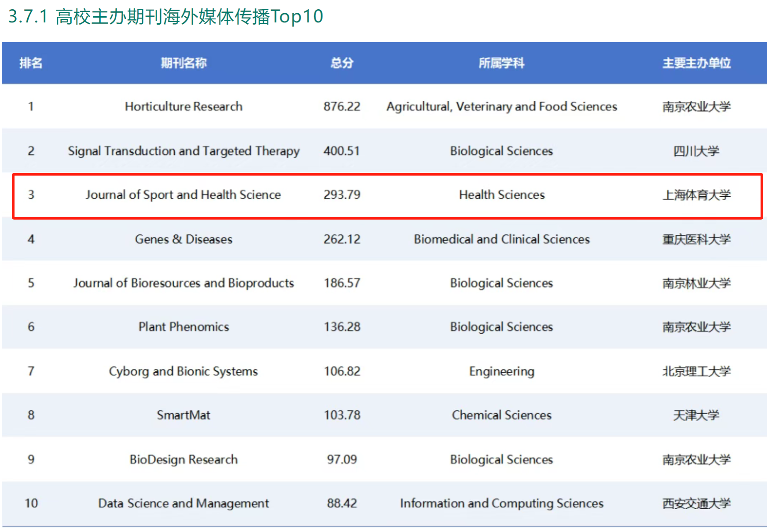Select Signal Transduction and Targeted Therapy cell
The image size is (772, 532).
(x=184, y=151)
